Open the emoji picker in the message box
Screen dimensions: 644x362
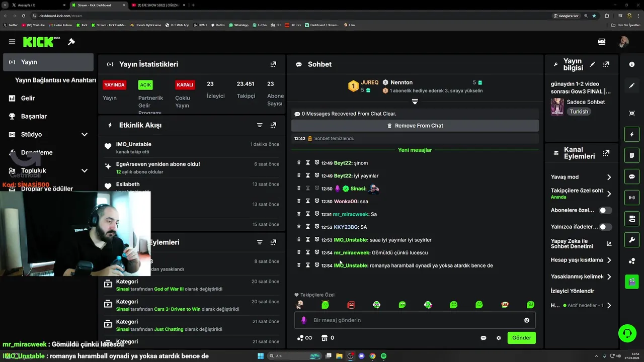pos(527,320)
